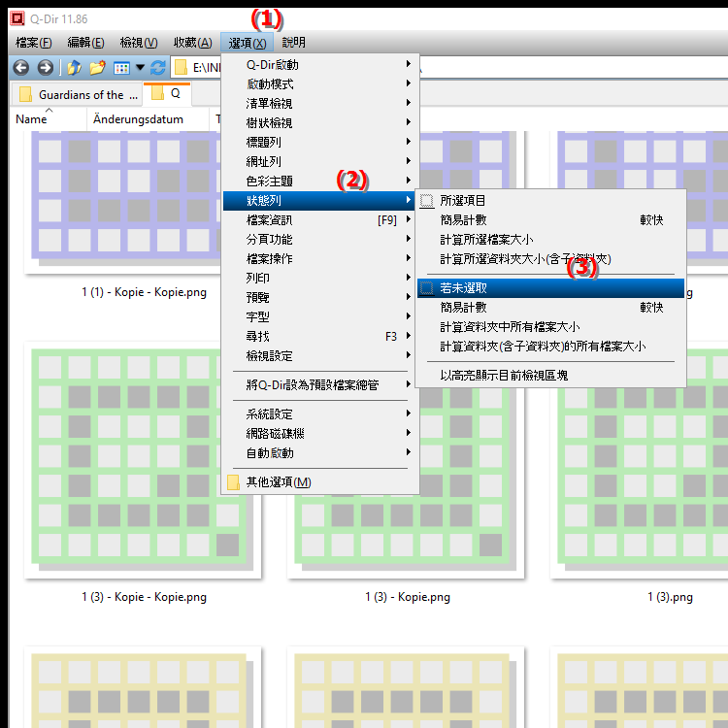Sort by the Änderungsdatum column header

pos(148,118)
